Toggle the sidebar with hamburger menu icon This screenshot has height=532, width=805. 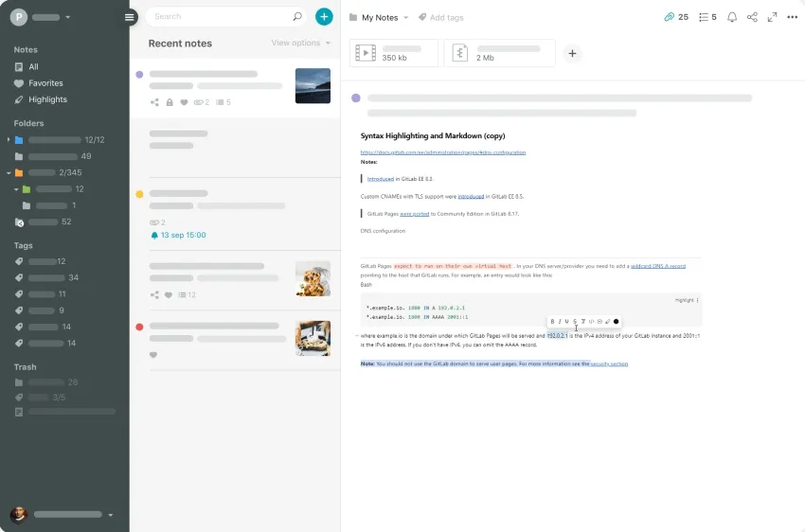pyautogui.click(x=130, y=17)
